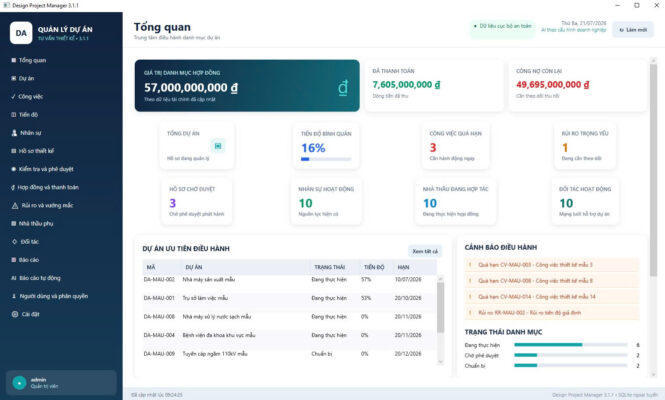This screenshot has height=400, width=665.
Task: Click the Hợp đồng và thanh toán icon
Action: coord(13,187)
